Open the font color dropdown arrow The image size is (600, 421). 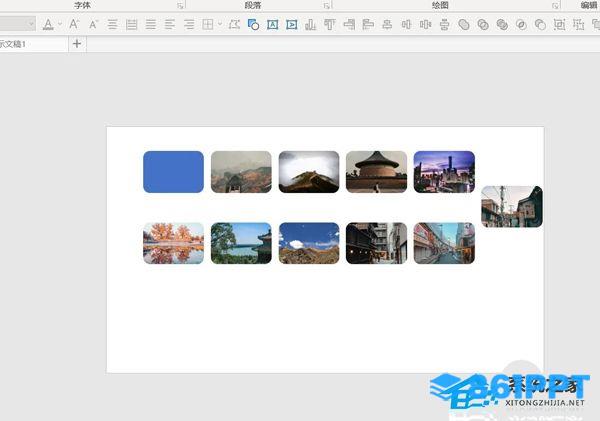click(x=60, y=24)
